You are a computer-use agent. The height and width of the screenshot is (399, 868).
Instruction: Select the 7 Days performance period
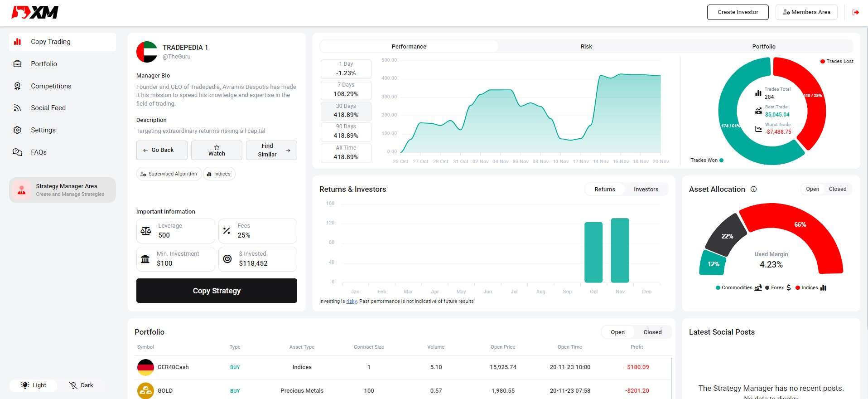pos(346,90)
